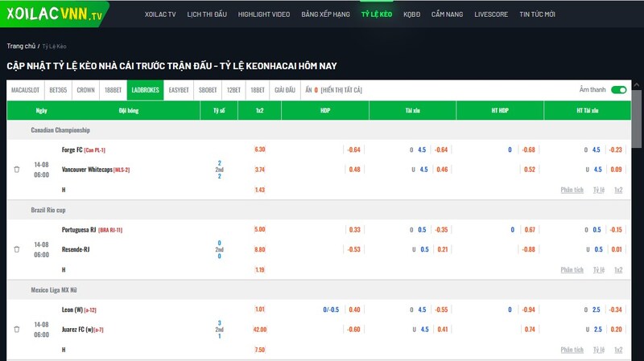Switch to 18BET bookmaker tab

point(258,90)
